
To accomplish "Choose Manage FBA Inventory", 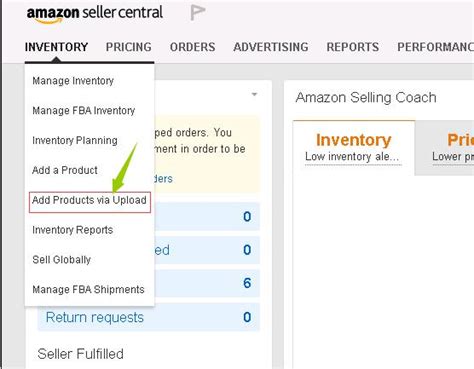I will point(84,110).
